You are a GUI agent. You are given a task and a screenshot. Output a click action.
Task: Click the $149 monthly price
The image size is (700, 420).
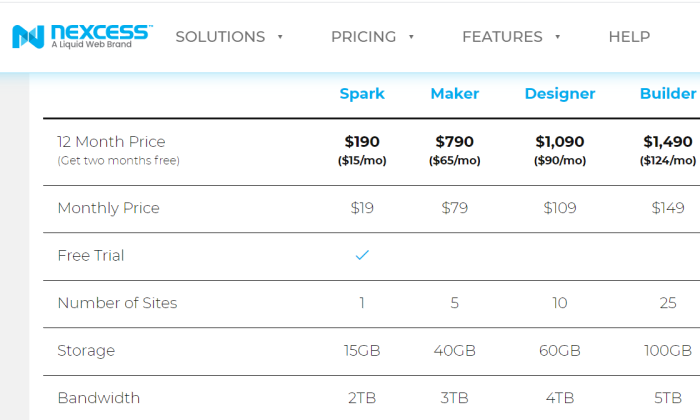point(668,208)
